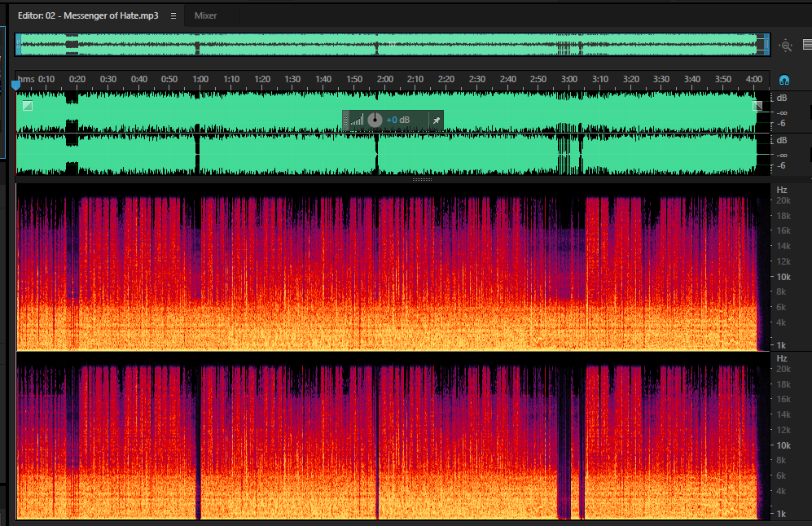The width and height of the screenshot is (812, 526).
Task: Toggle the blue snapping magnet icon
Action: 784,80
